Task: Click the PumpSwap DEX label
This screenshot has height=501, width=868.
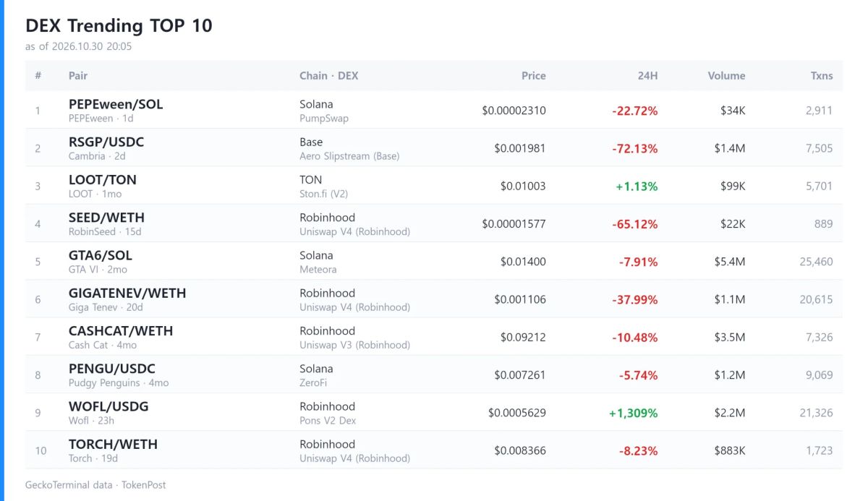Action: [324, 118]
